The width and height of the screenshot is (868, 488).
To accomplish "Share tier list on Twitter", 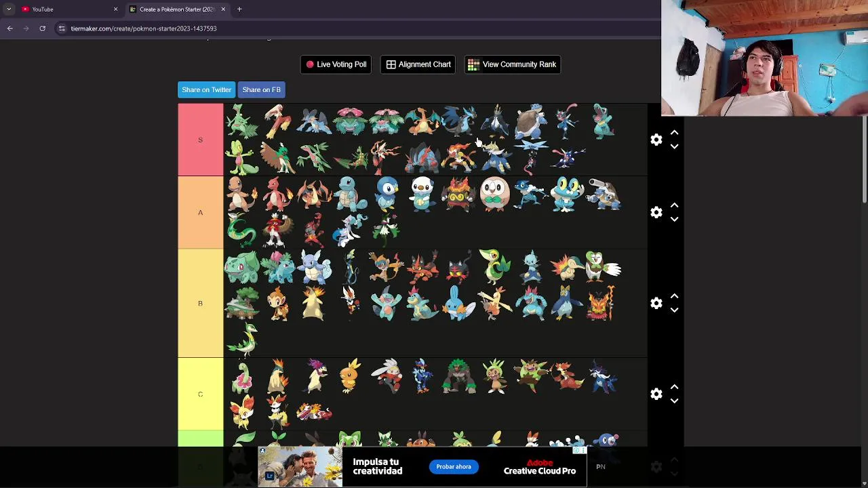I will coord(206,89).
